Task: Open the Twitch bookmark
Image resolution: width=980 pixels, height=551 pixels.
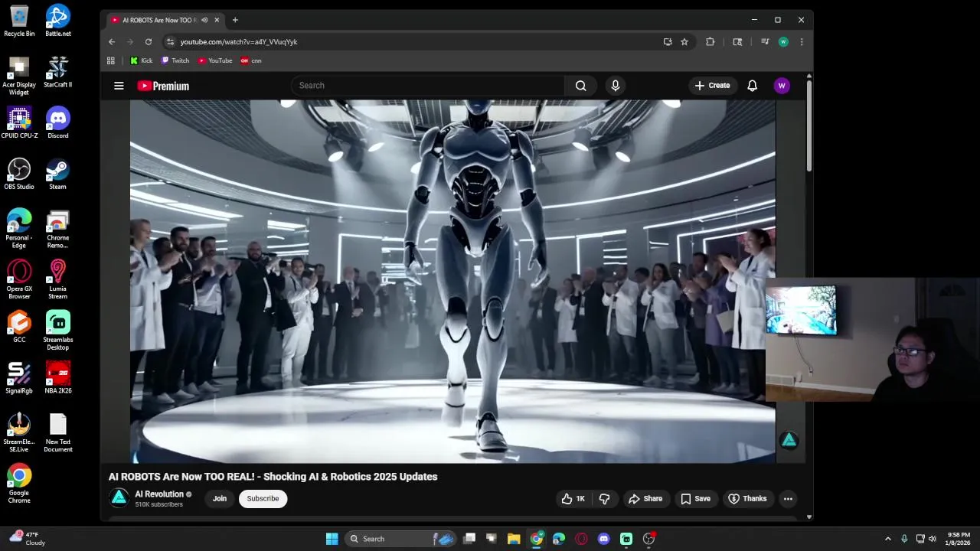Action: pyautogui.click(x=175, y=60)
